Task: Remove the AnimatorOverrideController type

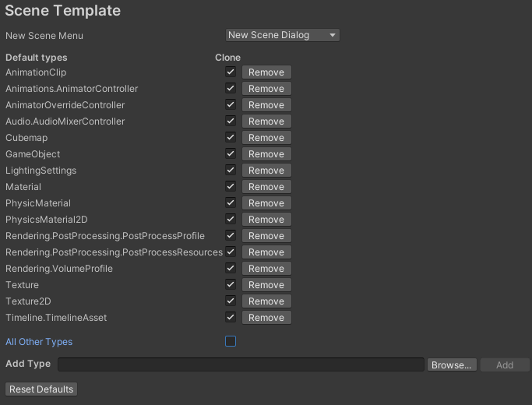Action: 266,105
